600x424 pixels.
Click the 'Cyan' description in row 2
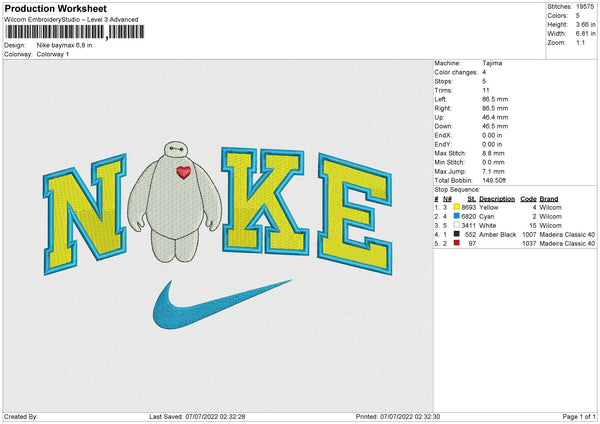tap(487, 217)
